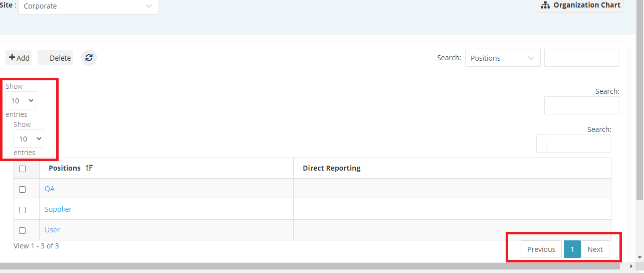Viewport: 644px width, 273px height.
Task: Click the vertical scrollbar down arrow
Action: pyautogui.click(x=639, y=257)
